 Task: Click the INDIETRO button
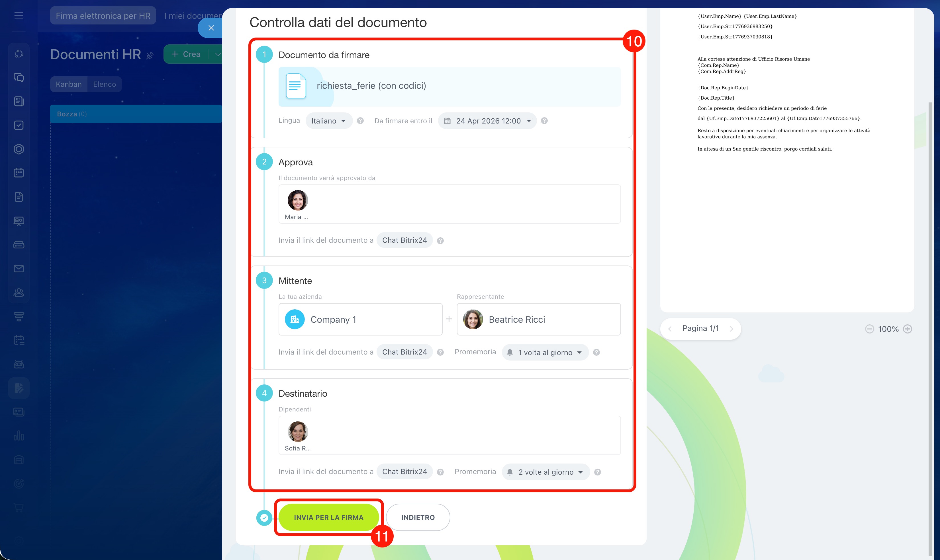pyautogui.click(x=418, y=517)
